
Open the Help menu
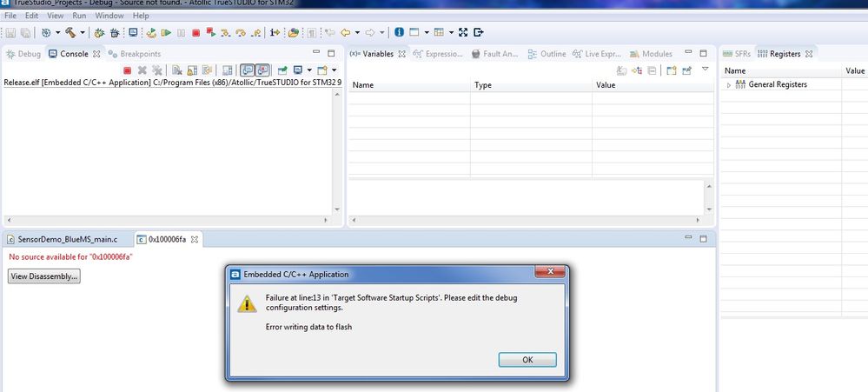pyautogui.click(x=141, y=16)
